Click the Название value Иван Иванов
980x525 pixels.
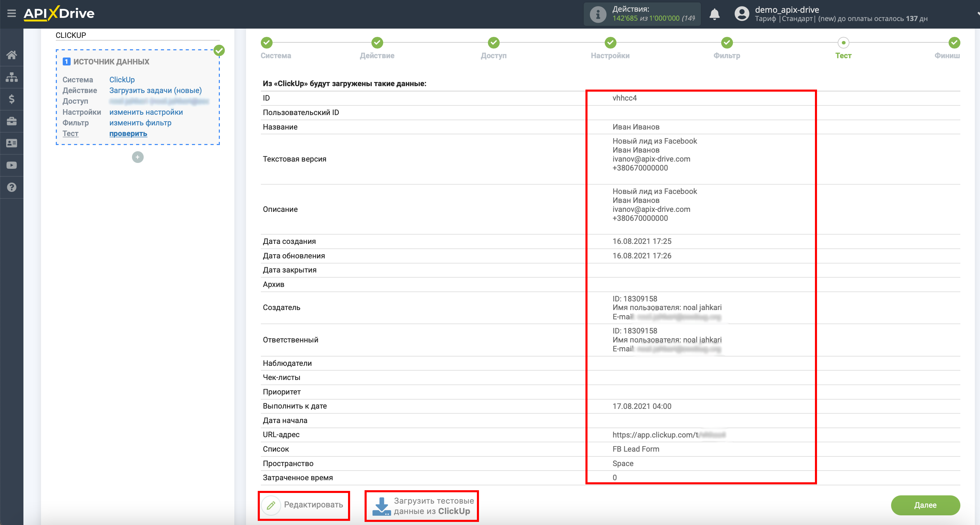[636, 127]
